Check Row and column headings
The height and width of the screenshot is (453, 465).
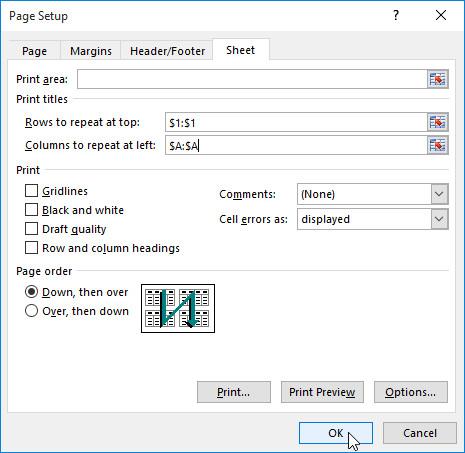31,248
